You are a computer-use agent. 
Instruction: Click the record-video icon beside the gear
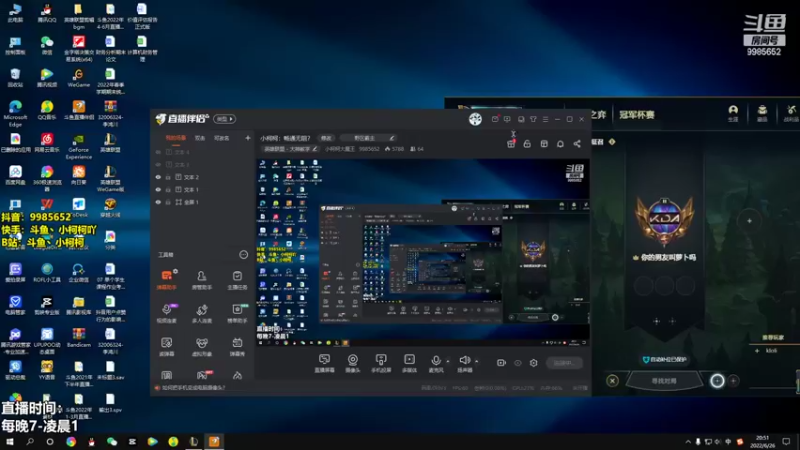[501, 363]
